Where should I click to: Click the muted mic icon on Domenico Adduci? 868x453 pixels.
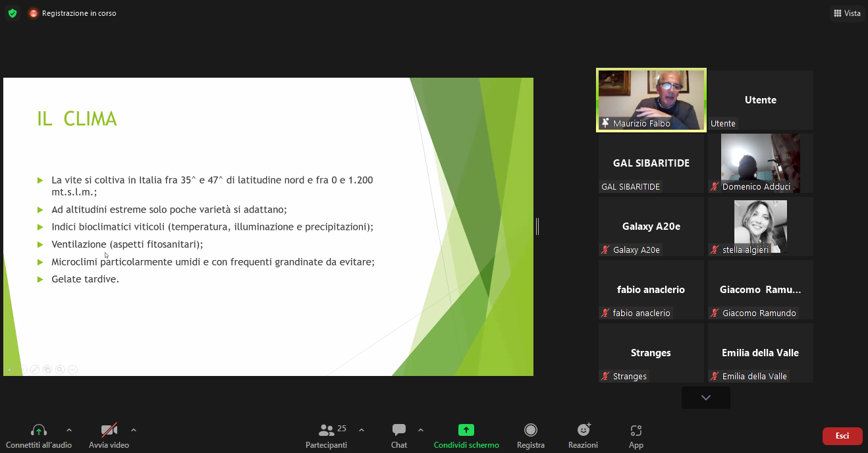click(715, 187)
